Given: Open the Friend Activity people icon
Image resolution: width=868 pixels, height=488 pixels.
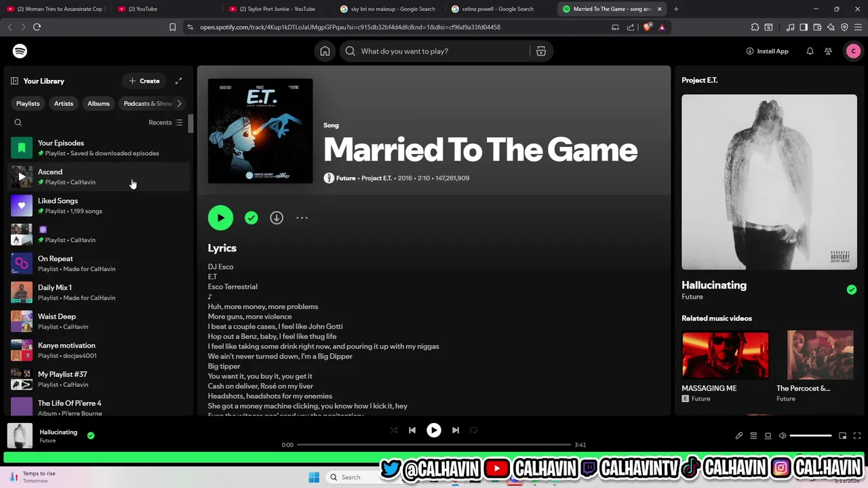Looking at the screenshot, I should coord(828,51).
